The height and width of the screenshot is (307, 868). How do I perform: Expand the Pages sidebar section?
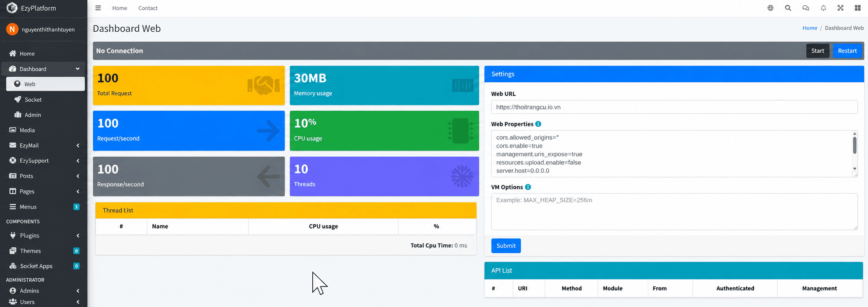point(43,191)
